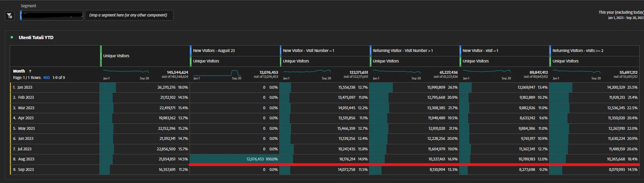Click the 'Drop a segment here' drop zone
The width and height of the screenshot is (644, 183).
pyautogui.click(x=129, y=15)
